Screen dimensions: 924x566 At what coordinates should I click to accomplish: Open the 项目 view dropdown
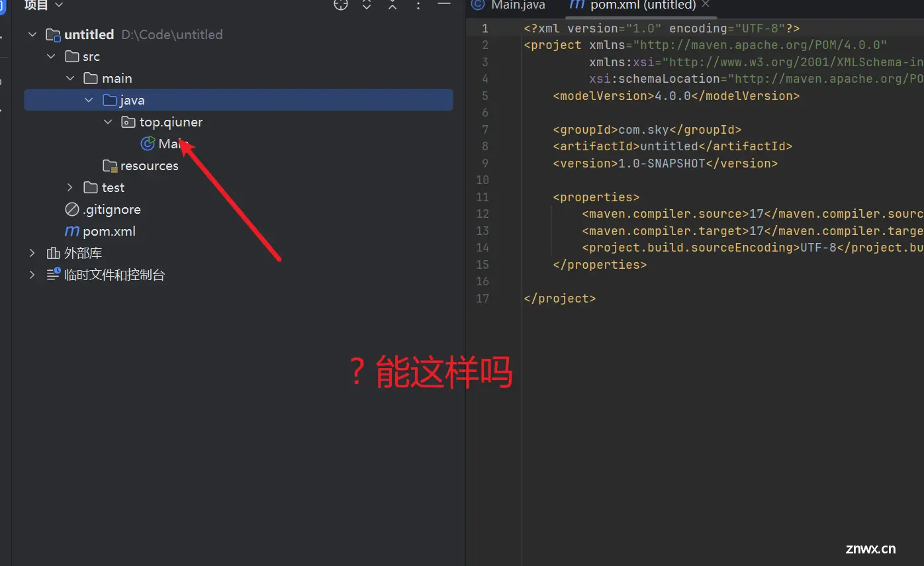click(x=44, y=5)
